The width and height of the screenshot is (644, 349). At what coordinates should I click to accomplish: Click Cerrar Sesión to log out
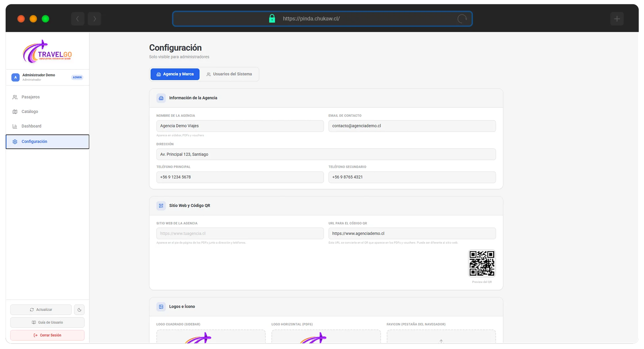click(x=47, y=335)
